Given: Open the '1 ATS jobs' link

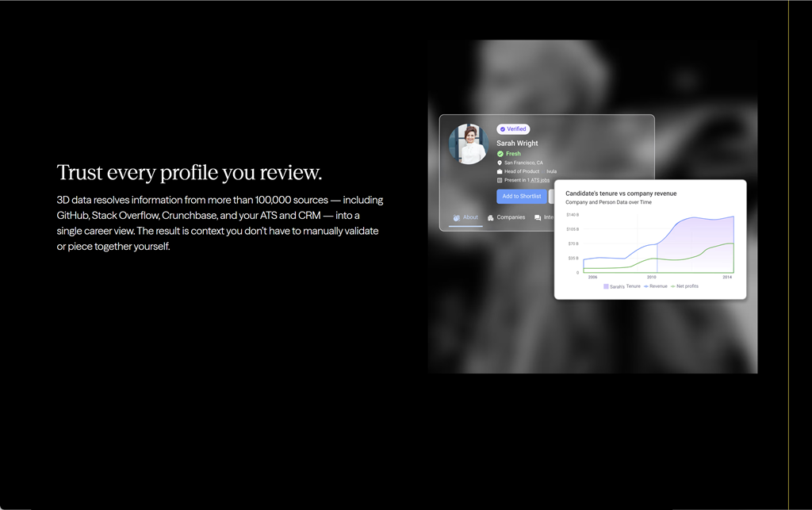Looking at the screenshot, I should (x=538, y=180).
